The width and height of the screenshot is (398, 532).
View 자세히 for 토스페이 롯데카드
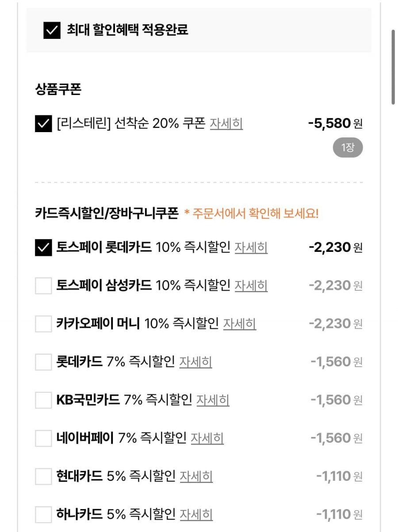point(251,248)
